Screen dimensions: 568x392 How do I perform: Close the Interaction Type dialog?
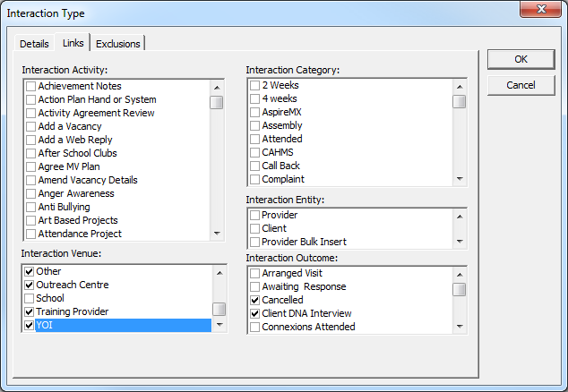[542, 13]
